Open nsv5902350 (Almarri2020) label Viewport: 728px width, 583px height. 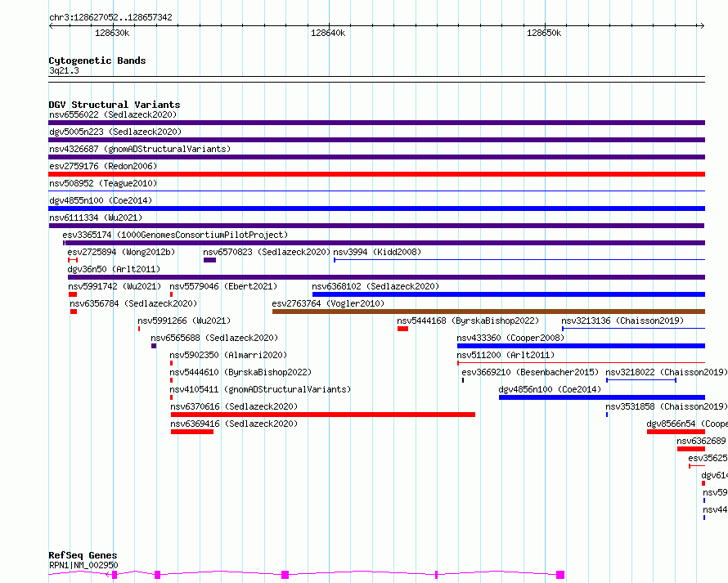(x=228, y=355)
